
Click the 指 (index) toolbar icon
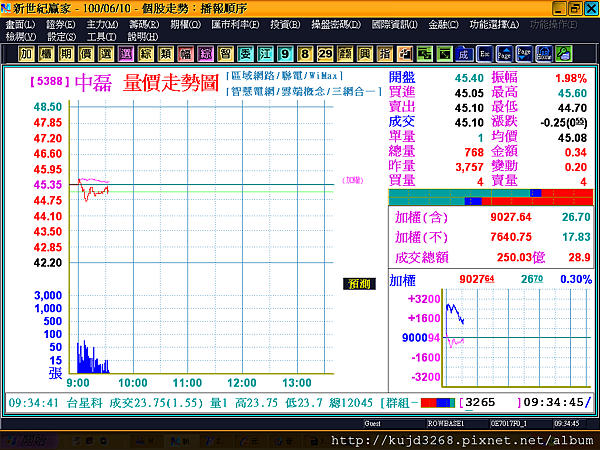(385, 54)
